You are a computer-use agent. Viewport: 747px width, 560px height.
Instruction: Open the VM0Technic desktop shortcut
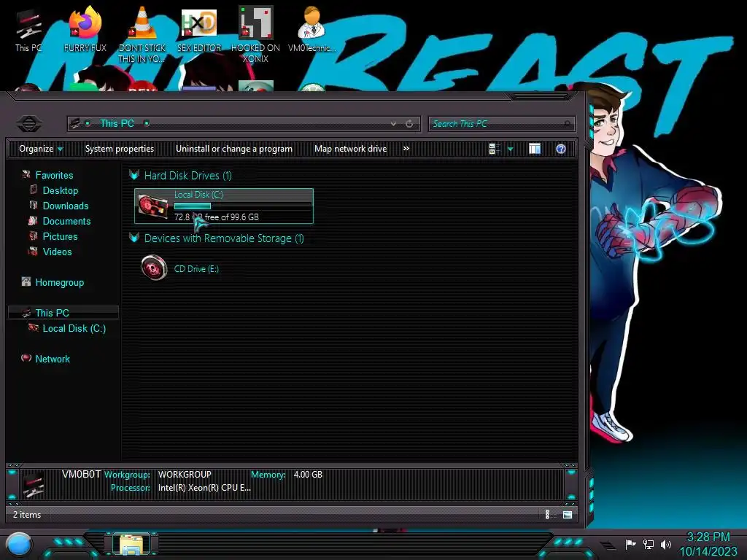311,28
